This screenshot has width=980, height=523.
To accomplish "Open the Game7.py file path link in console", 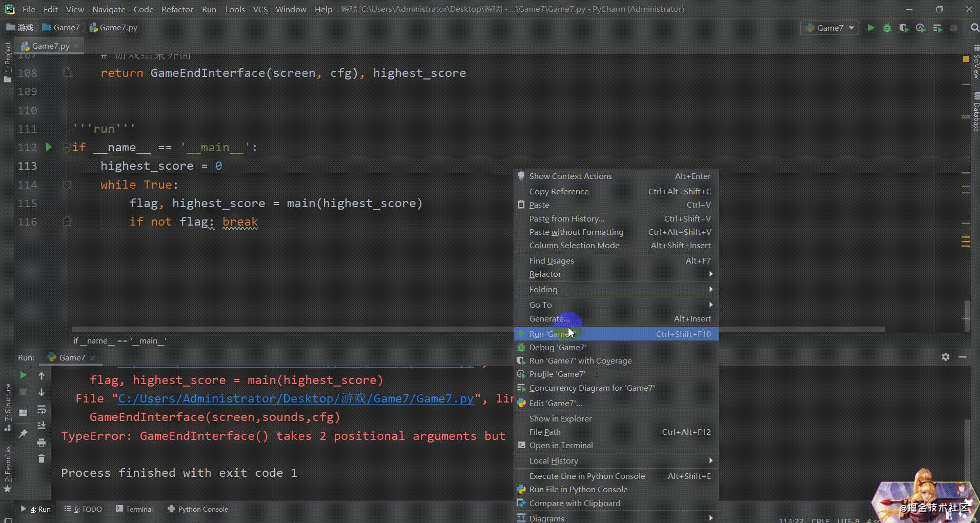I will 295,399.
